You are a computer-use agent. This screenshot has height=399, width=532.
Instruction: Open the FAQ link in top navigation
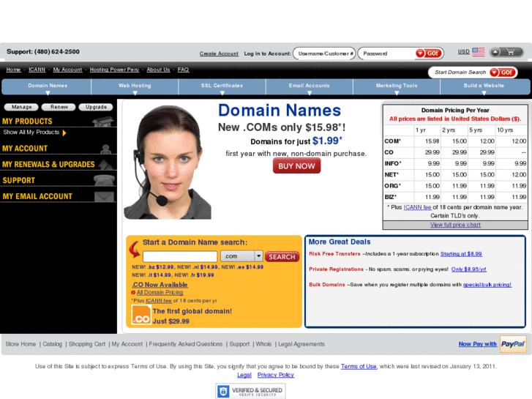click(183, 70)
